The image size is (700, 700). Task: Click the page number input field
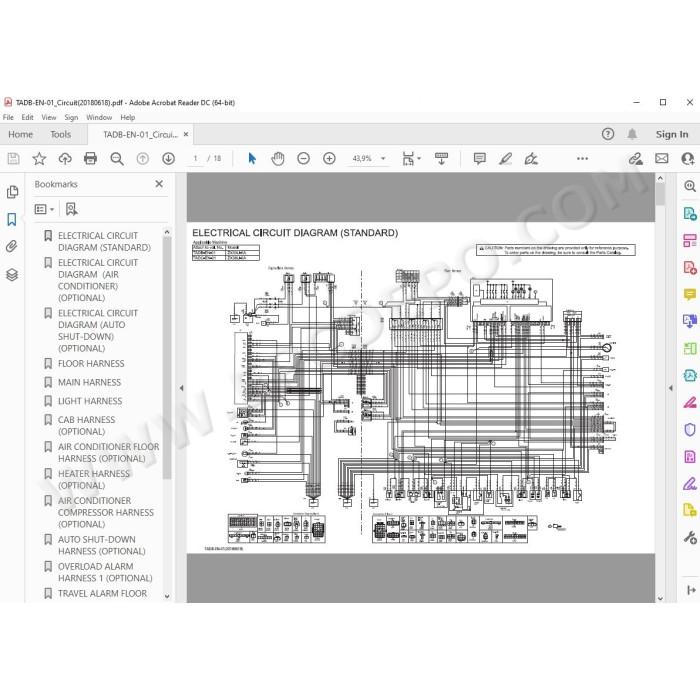pos(195,158)
